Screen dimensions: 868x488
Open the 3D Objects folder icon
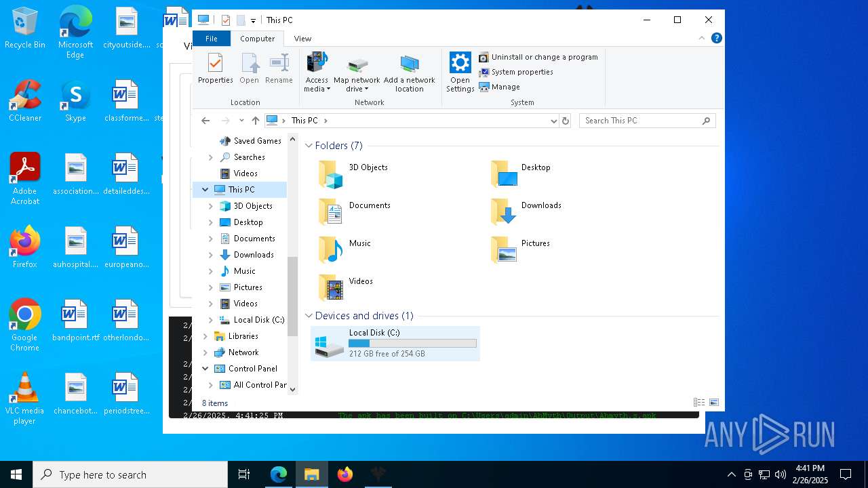(x=331, y=174)
